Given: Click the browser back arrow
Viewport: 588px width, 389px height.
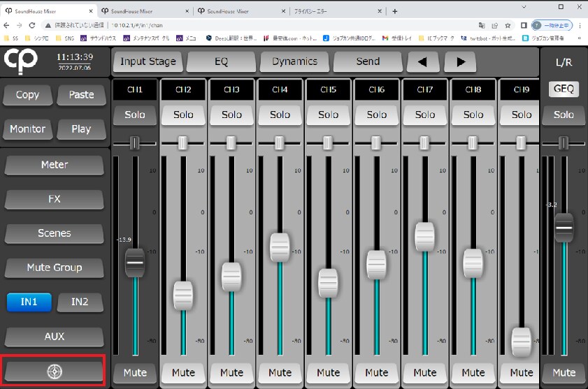Looking at the screenshot, I should pyautogui.click(x=8, y=24).
